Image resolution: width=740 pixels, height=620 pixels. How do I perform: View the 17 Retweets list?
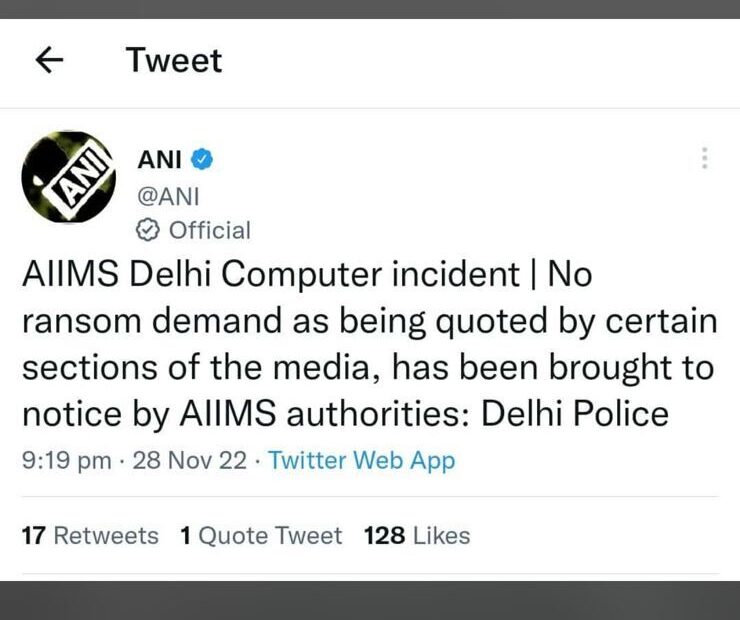coord(90,536)
